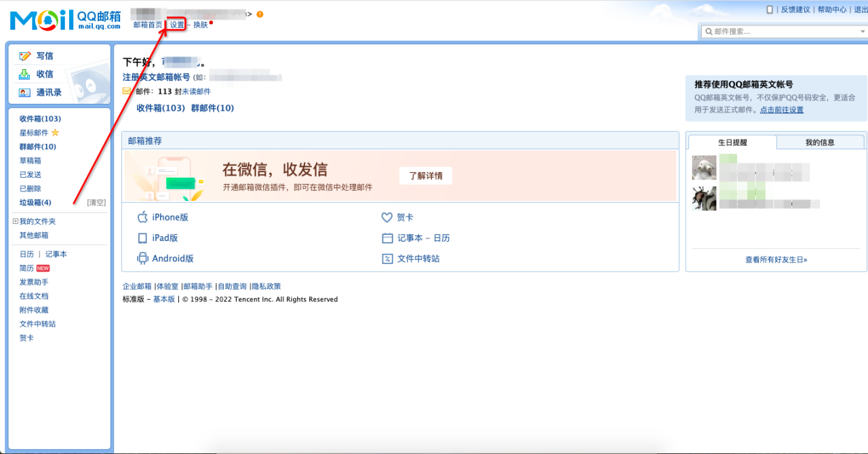Click the 体验室 footer link
The height and width of the screenshot is (454, 868).
pos(167,286)
